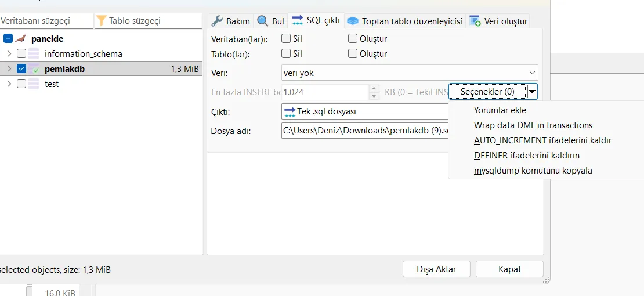Click the Bul magnifier icon
This screenshot has height=296, width=644.
tap(263, 21)
